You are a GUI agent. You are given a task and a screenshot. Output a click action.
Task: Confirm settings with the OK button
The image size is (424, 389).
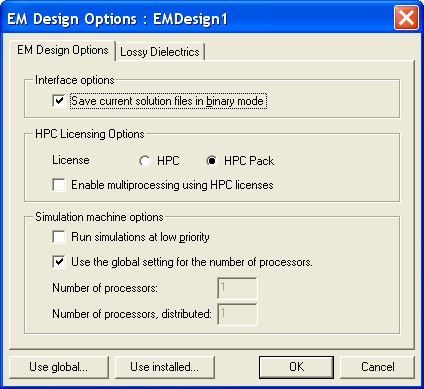[x=296, y=367]
